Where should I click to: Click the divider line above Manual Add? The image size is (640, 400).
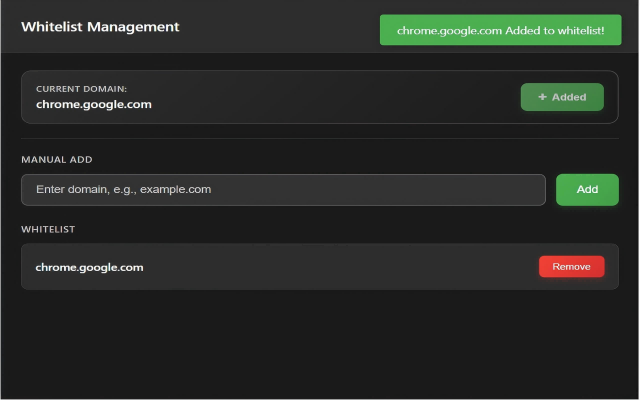(x=320, y=138)
